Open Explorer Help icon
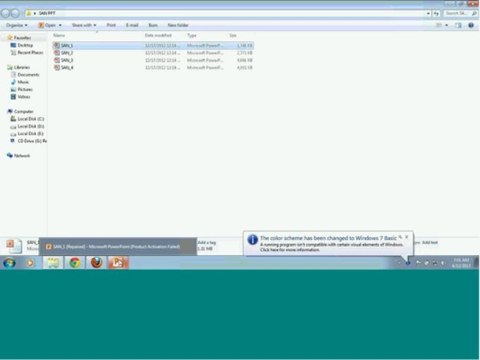The height and width of the screenshot is (360, 480). pyautogui.click(x=471, y=25)
